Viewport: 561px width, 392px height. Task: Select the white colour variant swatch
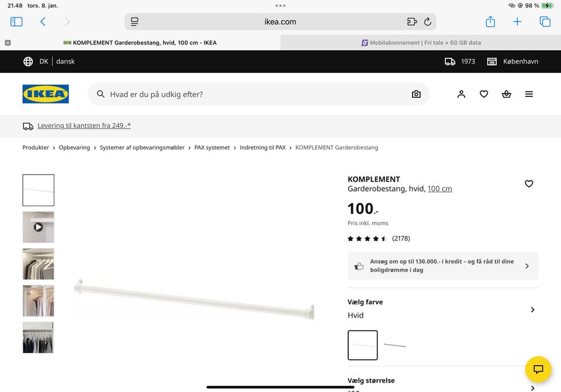362,345
